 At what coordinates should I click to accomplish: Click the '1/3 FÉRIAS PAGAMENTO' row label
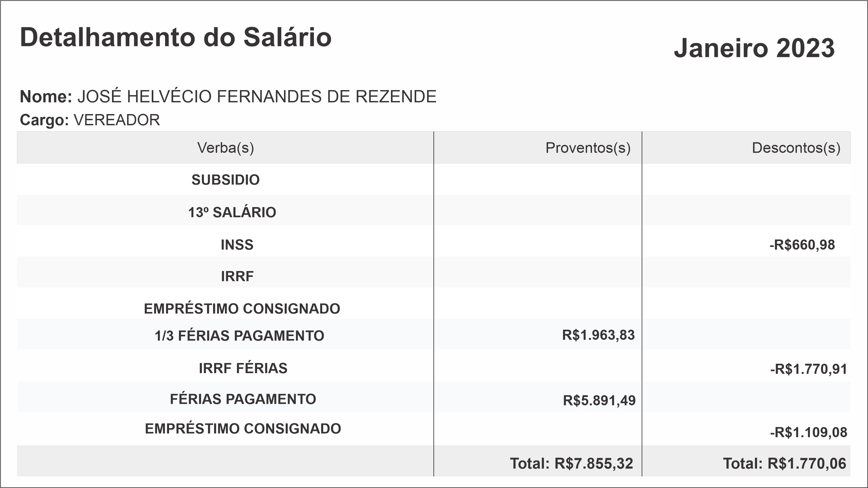tap(239, 336)
